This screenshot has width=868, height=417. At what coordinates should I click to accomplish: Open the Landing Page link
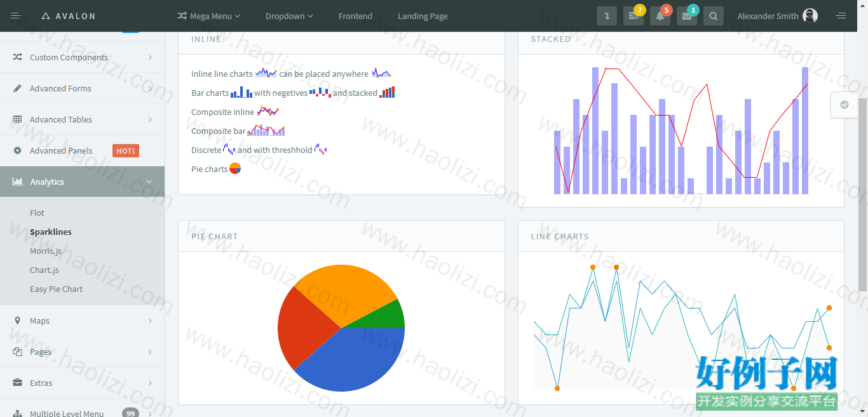[x=423, y=16]
